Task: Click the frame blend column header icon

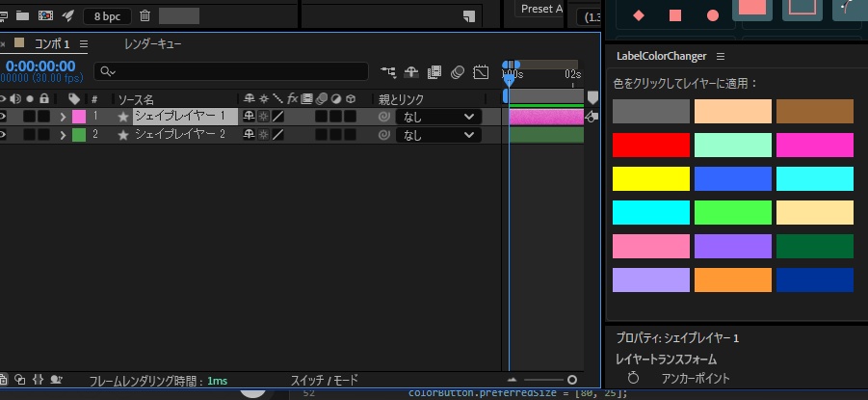Action: click(x=306, y=99)
